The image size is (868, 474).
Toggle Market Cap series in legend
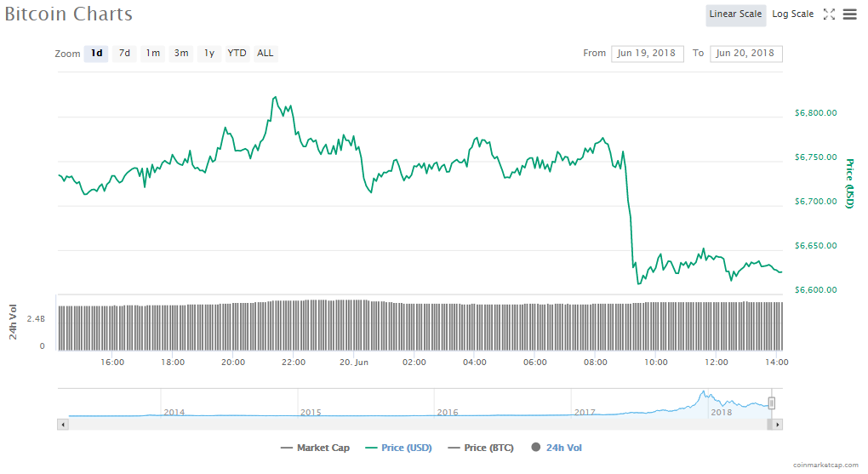[x=315, y=448]
